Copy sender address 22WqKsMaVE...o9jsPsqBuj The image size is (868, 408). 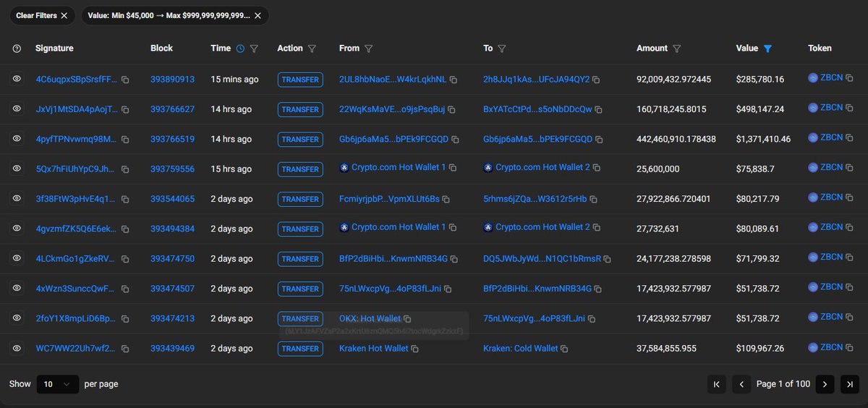tap(451, 109)
